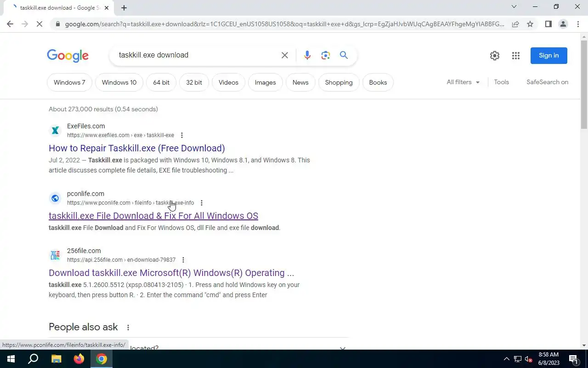The image size is (588, 368).
Task: Open a new browser tab
Action: click(x=124, y=8)
